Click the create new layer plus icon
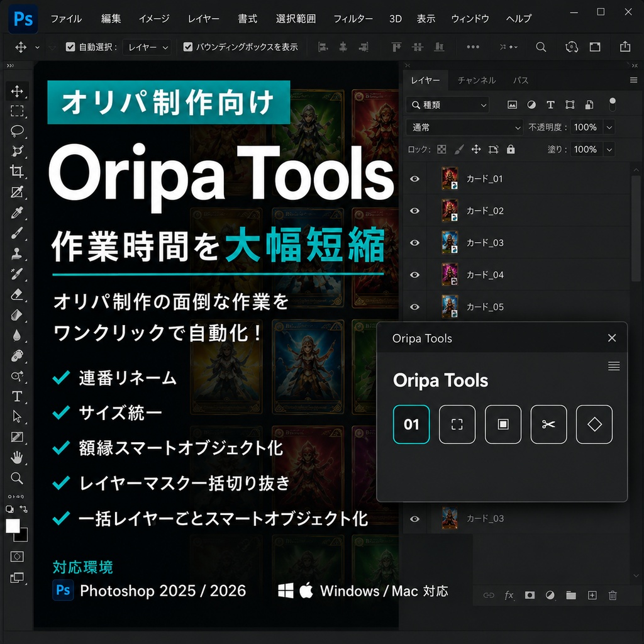Image resolution: width=644 pixels, height=644 pixels. [592, 595]
